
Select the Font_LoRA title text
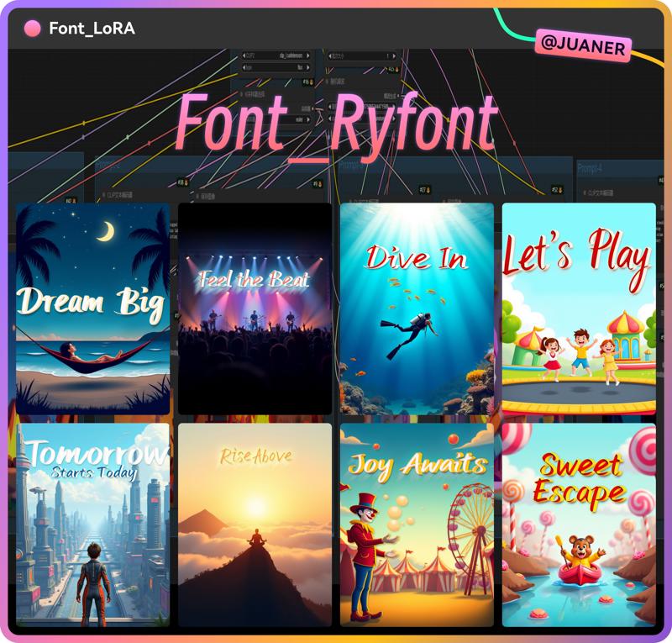tap(92, 29)
